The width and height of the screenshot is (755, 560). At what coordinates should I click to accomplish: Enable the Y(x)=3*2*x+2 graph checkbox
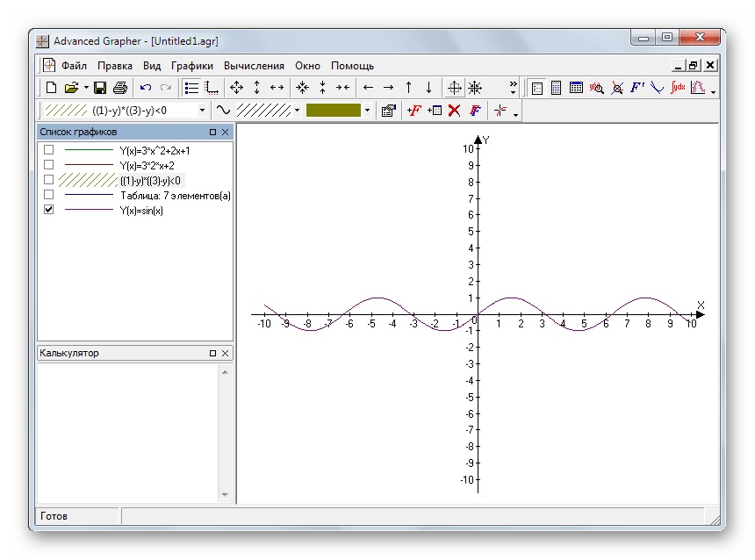coord(48,165)
